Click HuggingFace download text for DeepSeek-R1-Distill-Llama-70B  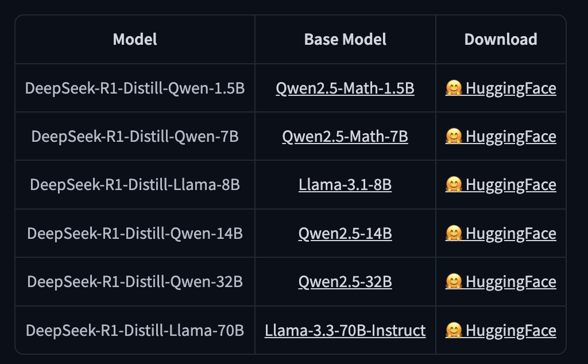click(510, 331)
